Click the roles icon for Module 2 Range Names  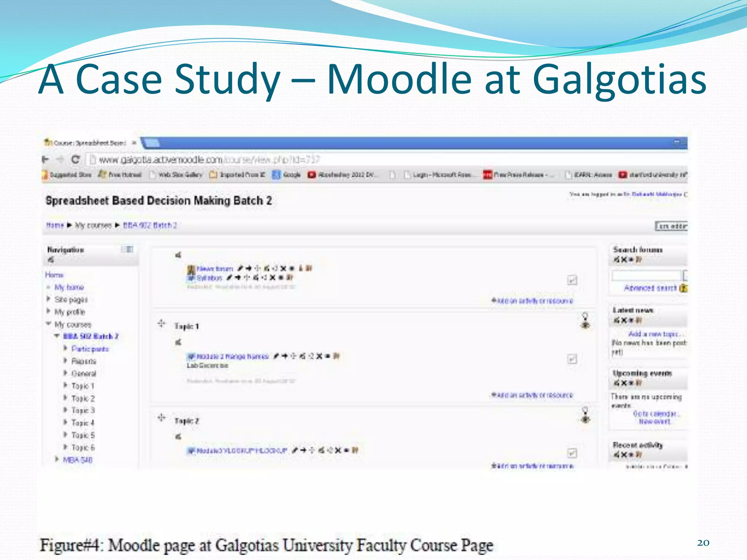336,356
